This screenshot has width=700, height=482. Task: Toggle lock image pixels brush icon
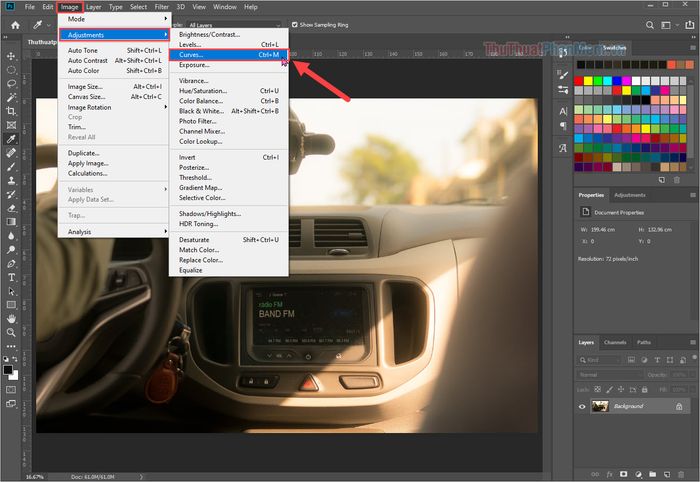tap(609, 390)
